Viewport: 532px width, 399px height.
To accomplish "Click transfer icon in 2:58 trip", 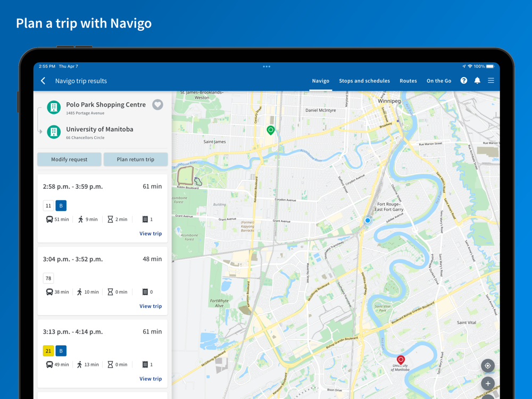I will coord(145,220).
